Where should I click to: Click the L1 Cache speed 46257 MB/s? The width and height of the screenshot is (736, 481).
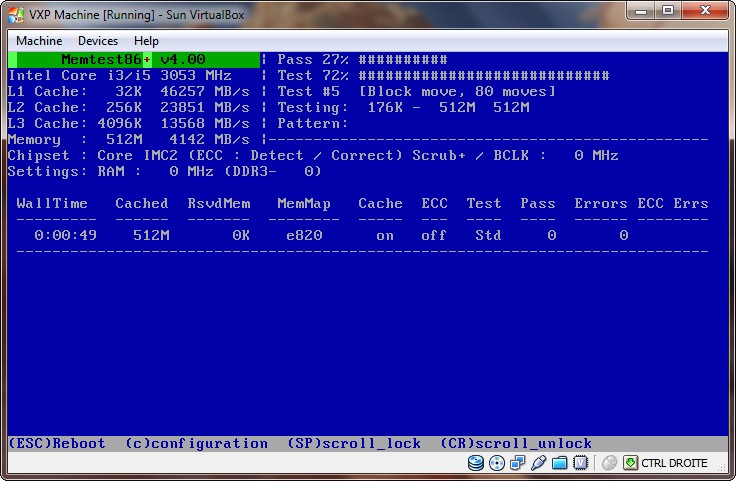[x=205, y=92]
